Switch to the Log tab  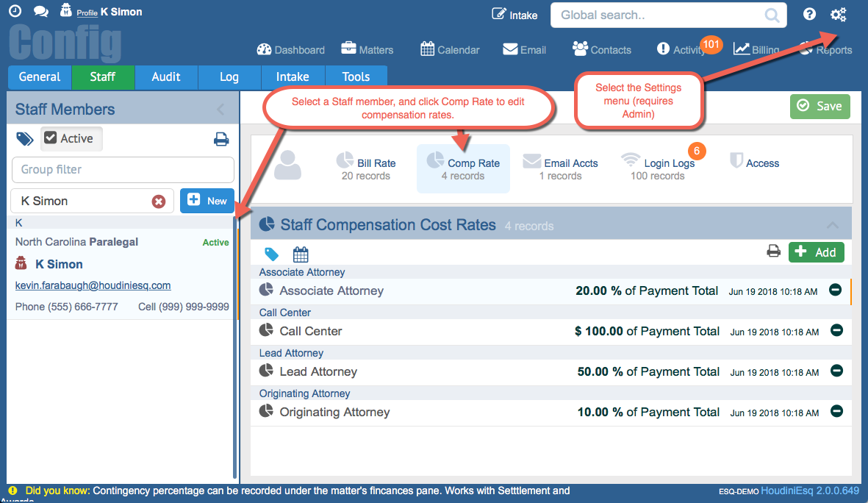point(229,77)
